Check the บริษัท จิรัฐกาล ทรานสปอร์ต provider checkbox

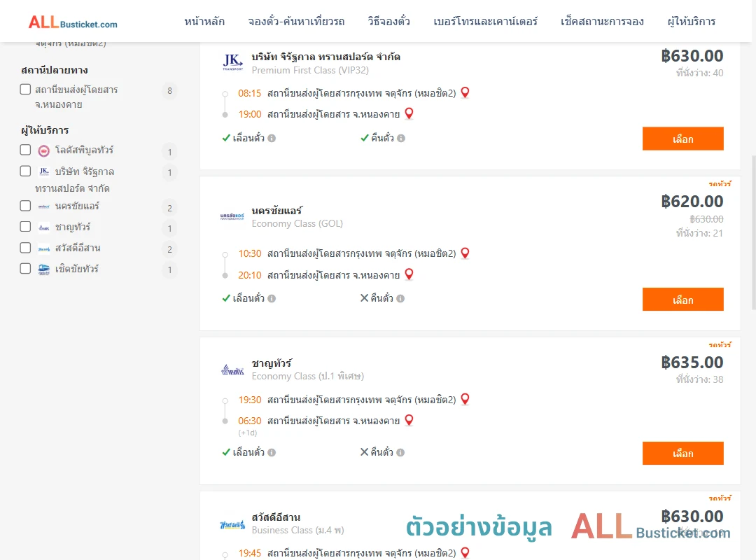tap(26, 171)
